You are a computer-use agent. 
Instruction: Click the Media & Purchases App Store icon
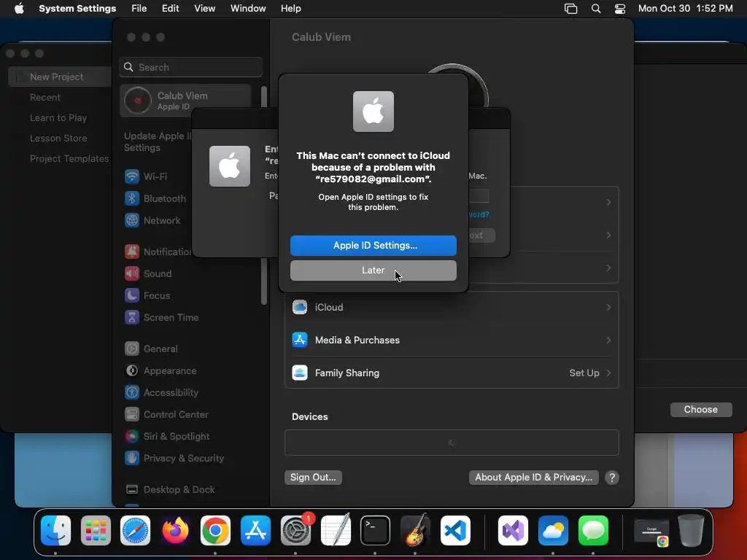click(x=300, y=340)
